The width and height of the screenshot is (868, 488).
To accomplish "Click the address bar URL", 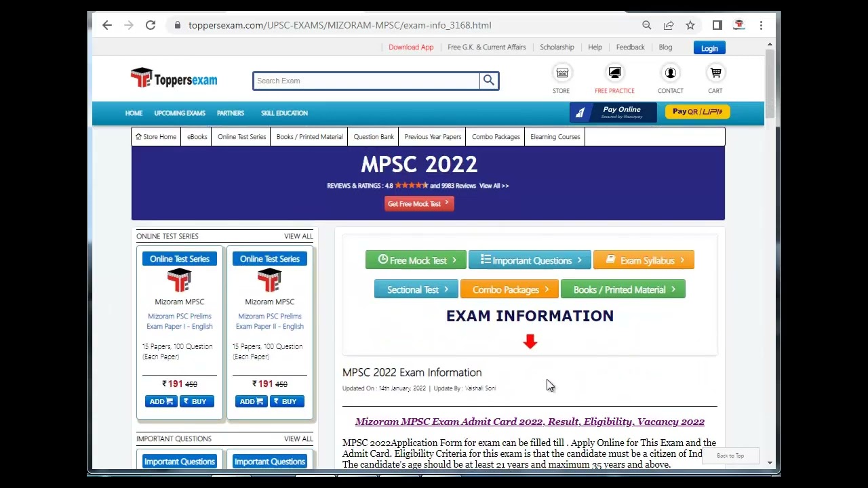I will (x=340, y=25).
